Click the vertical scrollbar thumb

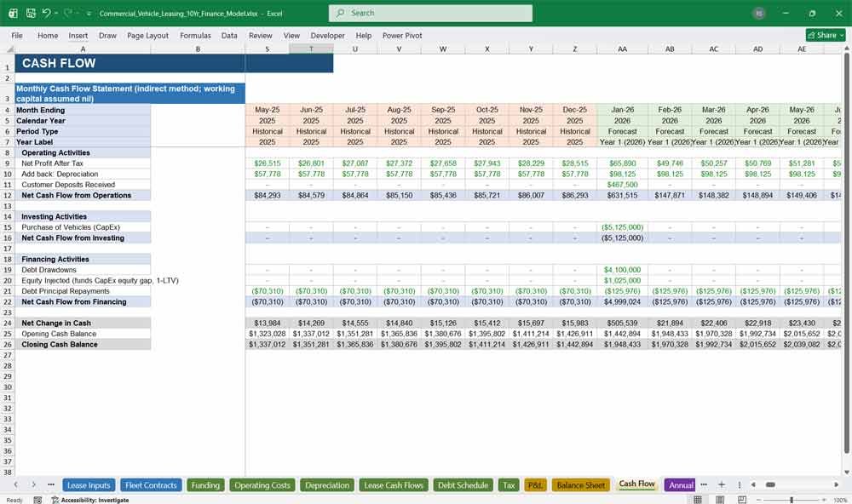point(847,253)
